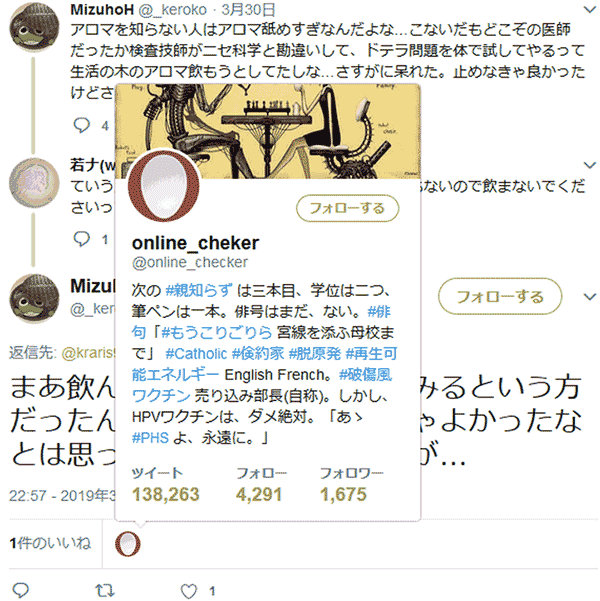
Task: Open the #Catholic hashtag link
Action: [x=196, y=353]
